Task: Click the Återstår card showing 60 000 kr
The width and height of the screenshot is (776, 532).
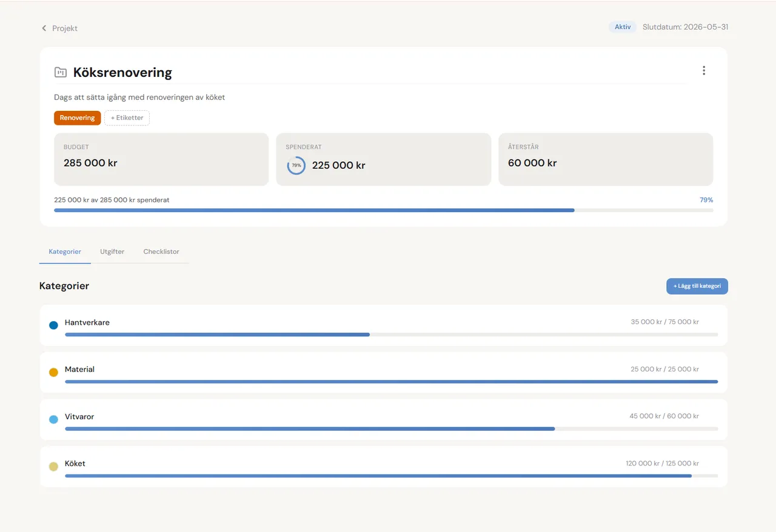Action: point(606,159)
